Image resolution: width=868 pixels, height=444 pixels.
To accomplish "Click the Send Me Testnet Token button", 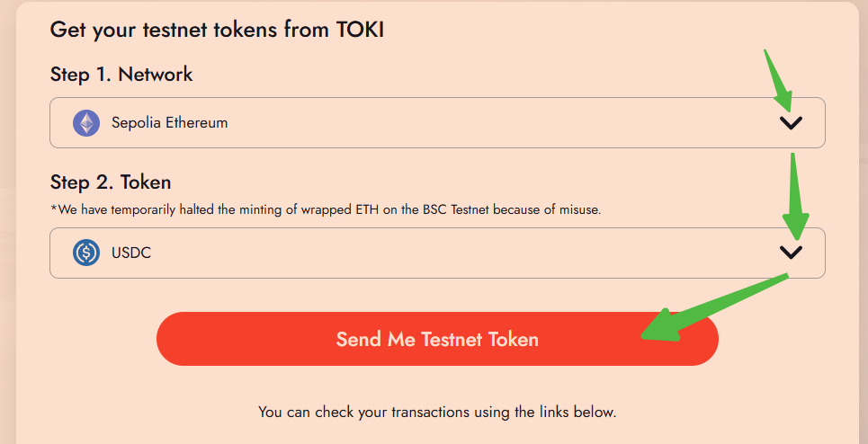I will point(437,339).
